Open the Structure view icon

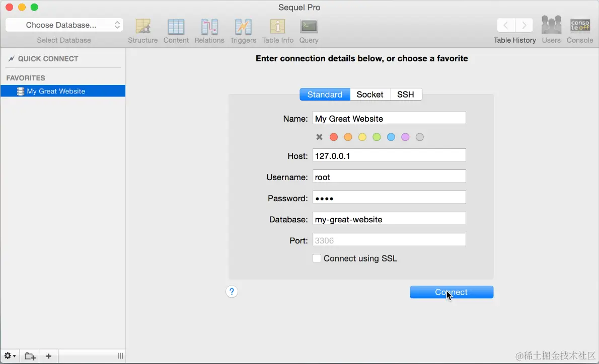(143, 27)
